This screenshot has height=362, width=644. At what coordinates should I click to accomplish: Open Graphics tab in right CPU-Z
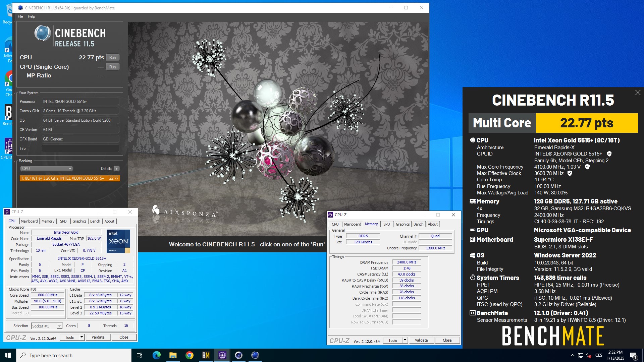click(403, 224)
